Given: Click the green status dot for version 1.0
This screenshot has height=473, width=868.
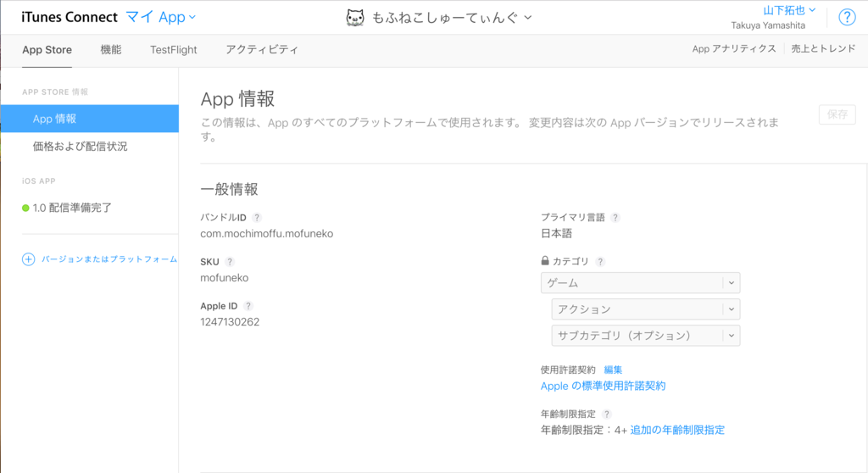Looking at the screenshot, I should (x=25, y=209).
